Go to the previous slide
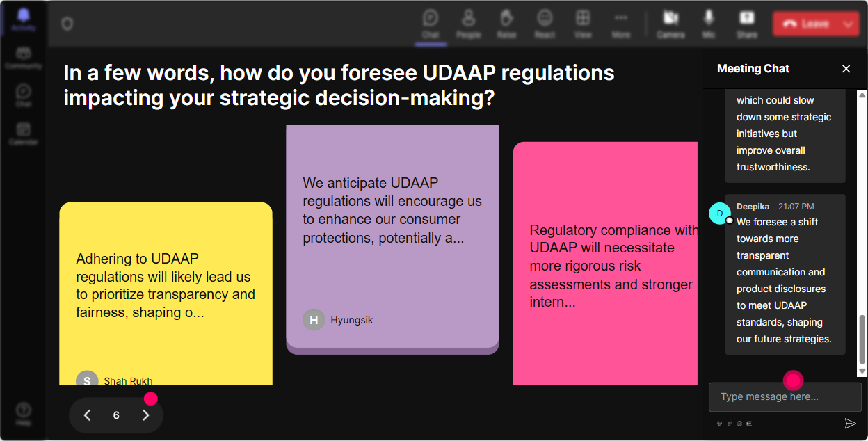 coord(88,415)
